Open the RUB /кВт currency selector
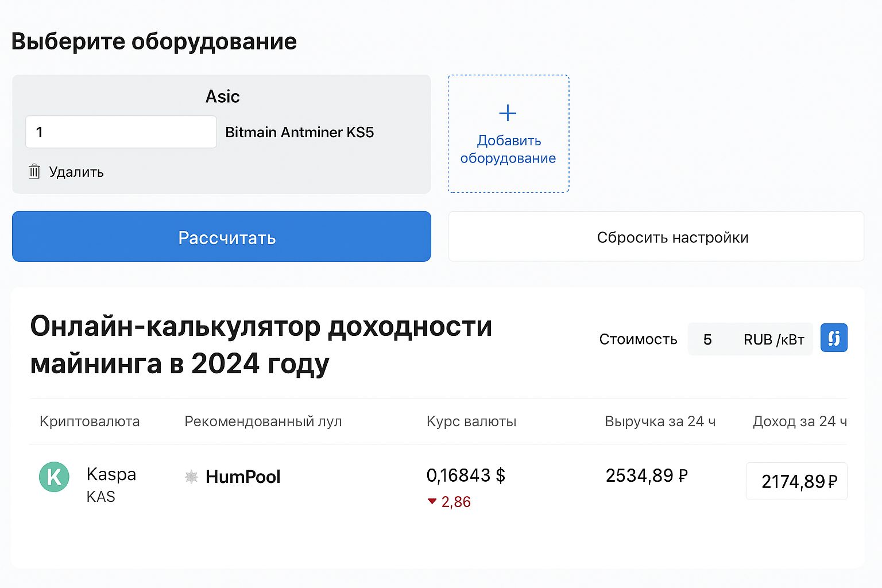882x588 pixels. [774, 339]
